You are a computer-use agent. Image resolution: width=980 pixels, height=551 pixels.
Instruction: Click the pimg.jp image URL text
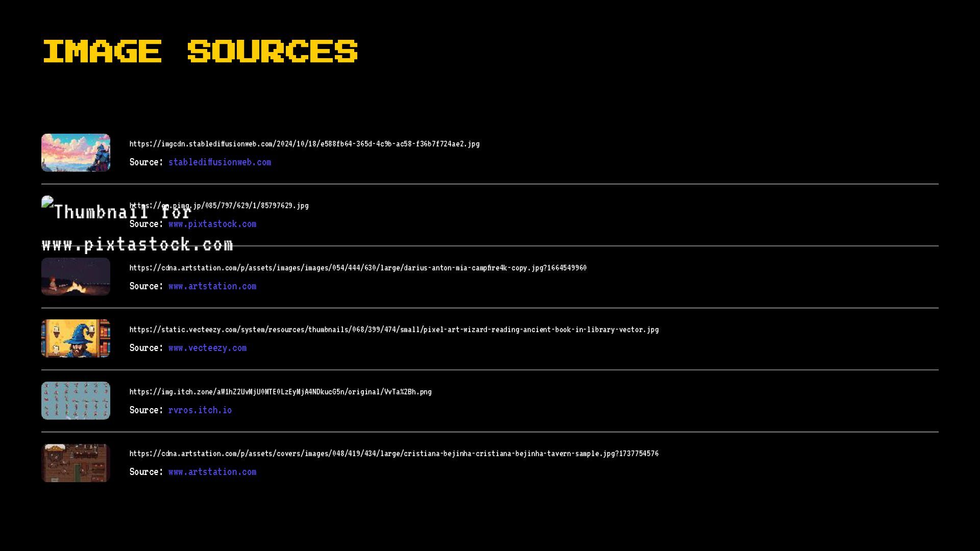tap(245, 206)
